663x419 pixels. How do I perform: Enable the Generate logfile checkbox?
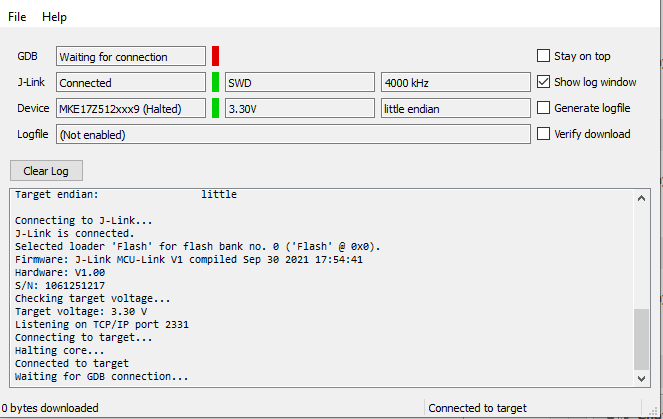click(544, 108)
